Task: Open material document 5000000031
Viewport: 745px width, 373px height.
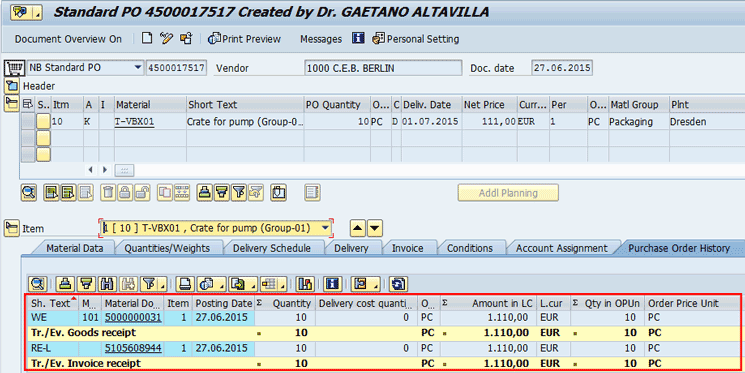Action: pyautogui.click(x=133, y=317)
